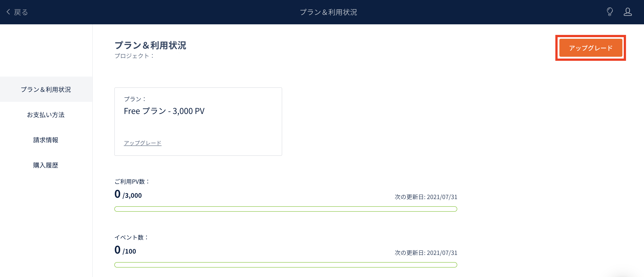Open 購入履歴 in the sidebar
This screenshot has height=277, width=644.
tap(46, 165)
